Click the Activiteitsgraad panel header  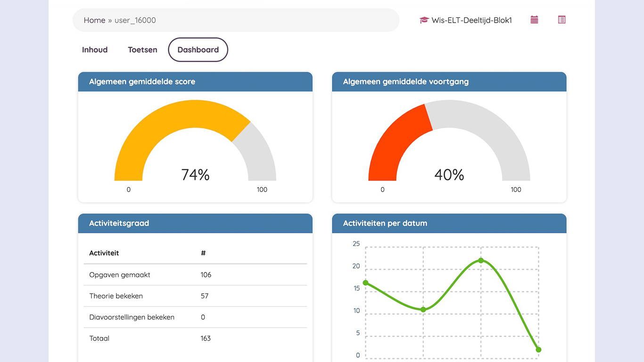[195, 223]
